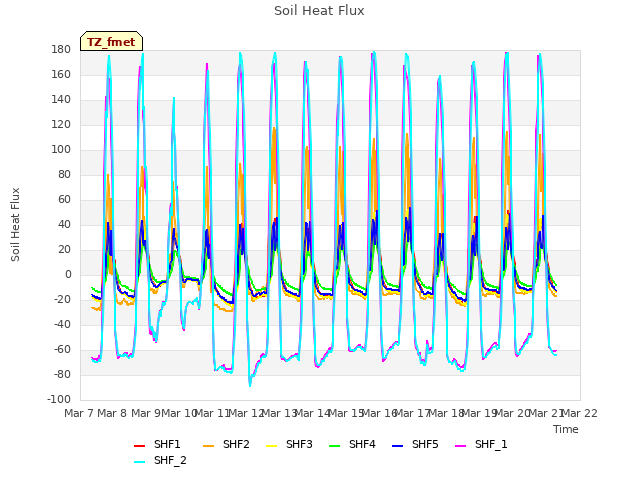640x480 pixels.
Task: Select the SHF2 legend label
Action: [236, 444]
